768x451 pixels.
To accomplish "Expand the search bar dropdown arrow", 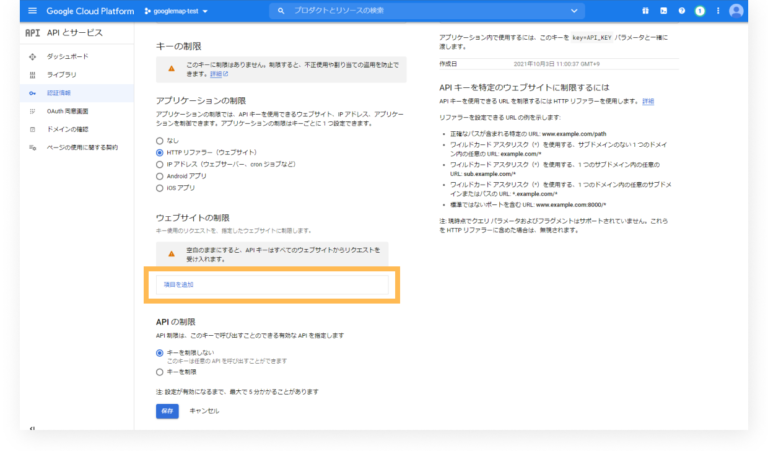I will tap(574, 11).
